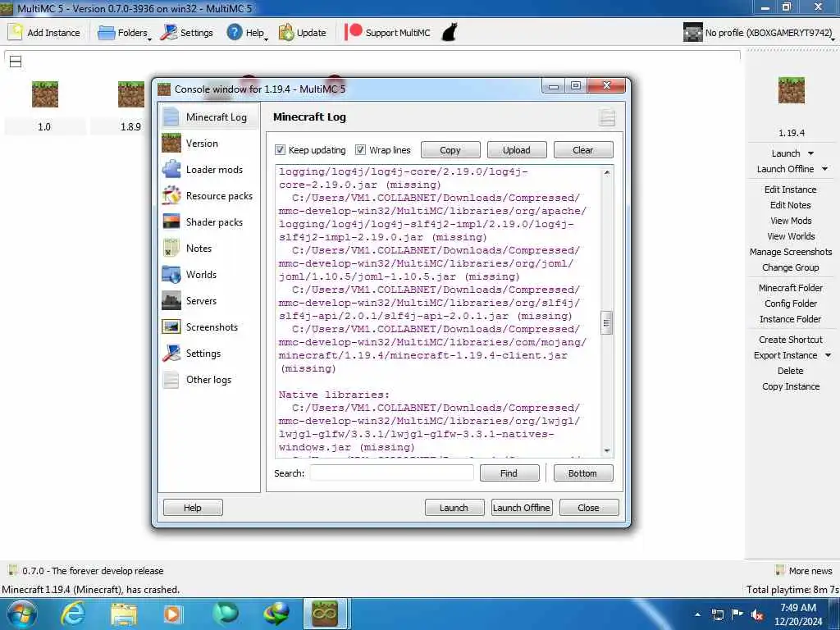Click inside the log Search field

(x=391, y=473)
